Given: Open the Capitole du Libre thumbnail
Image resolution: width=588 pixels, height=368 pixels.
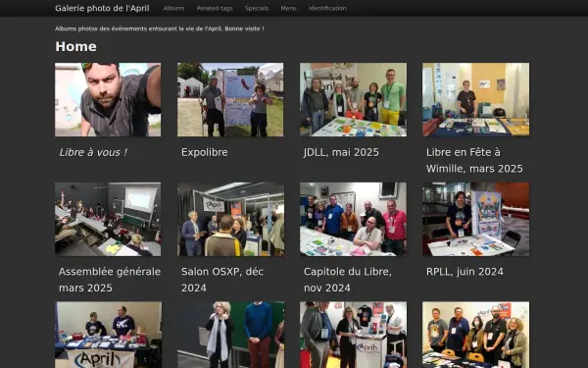Looking at the screenshot, I should pyautogui.click(x=353, y=219).
